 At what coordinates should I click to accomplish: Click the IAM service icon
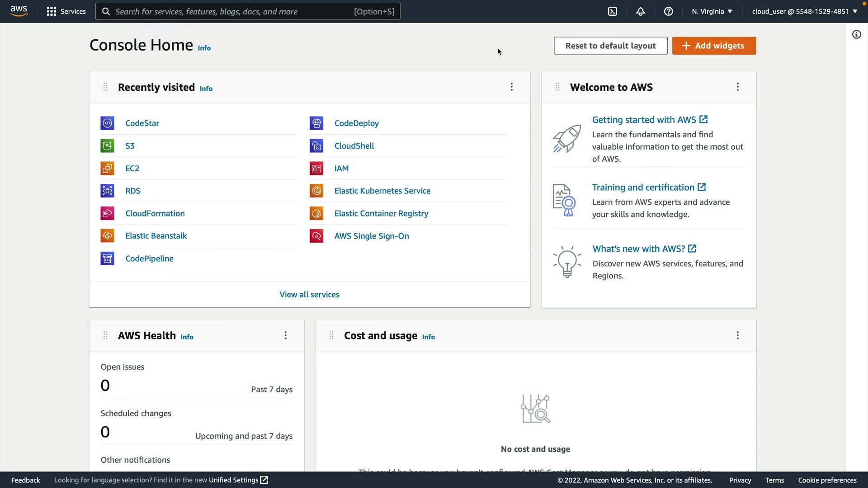point(316,168)
